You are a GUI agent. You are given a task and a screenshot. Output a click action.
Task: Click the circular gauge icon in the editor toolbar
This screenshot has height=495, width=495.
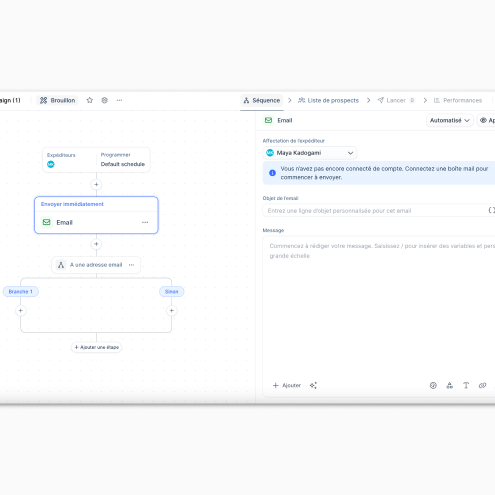pos(433,385)
